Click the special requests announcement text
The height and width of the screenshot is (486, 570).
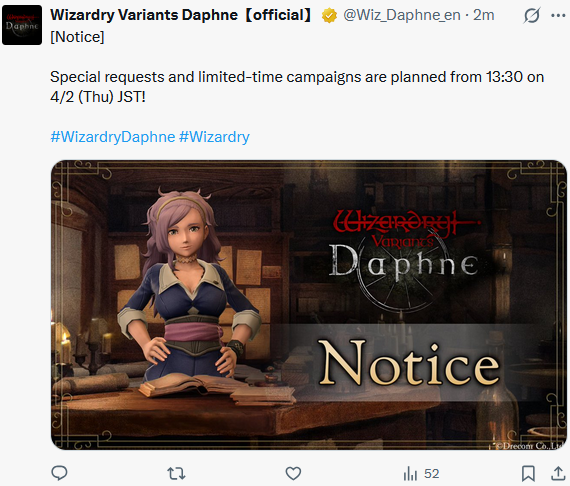(x=297, y=87)
